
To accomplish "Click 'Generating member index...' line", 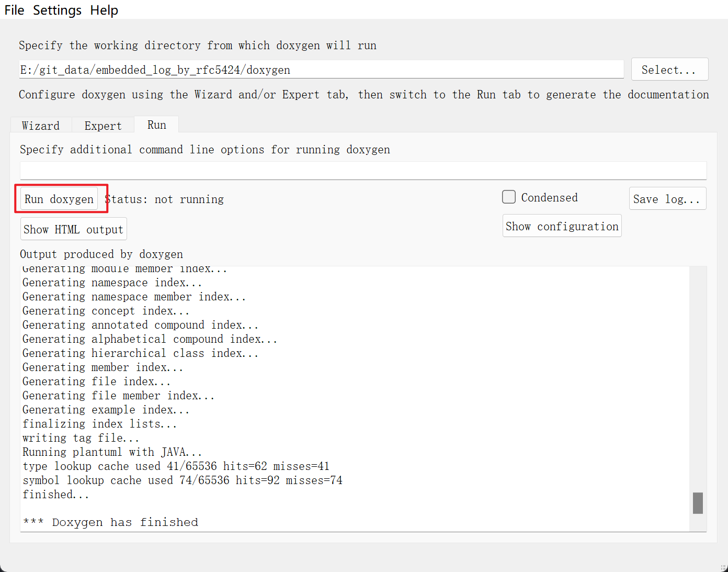I will (x=103, y=367).
